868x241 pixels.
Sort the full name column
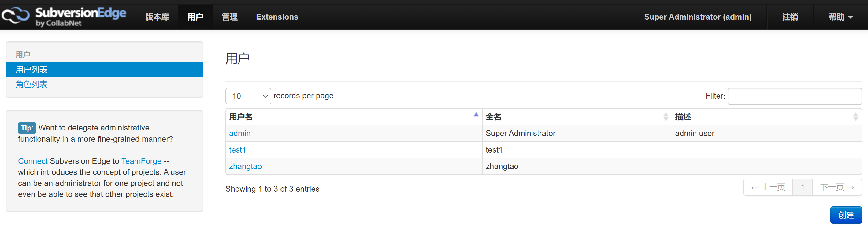665,117
